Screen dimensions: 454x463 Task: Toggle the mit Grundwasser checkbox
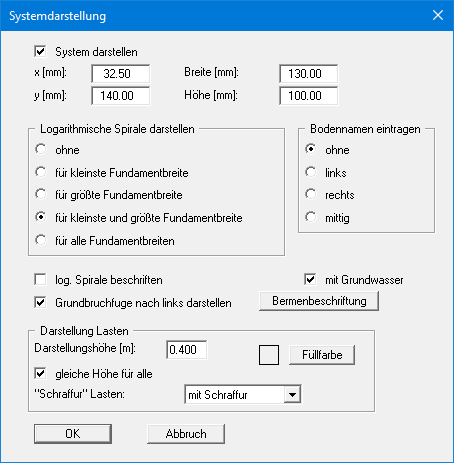pos(310,279)
